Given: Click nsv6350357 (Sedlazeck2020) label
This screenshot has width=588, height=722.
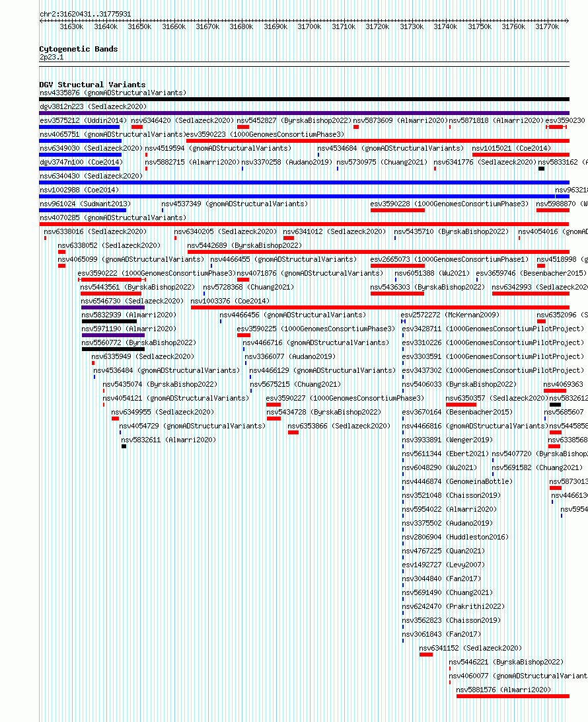Looking at the screenshot, I should [497, 398].
